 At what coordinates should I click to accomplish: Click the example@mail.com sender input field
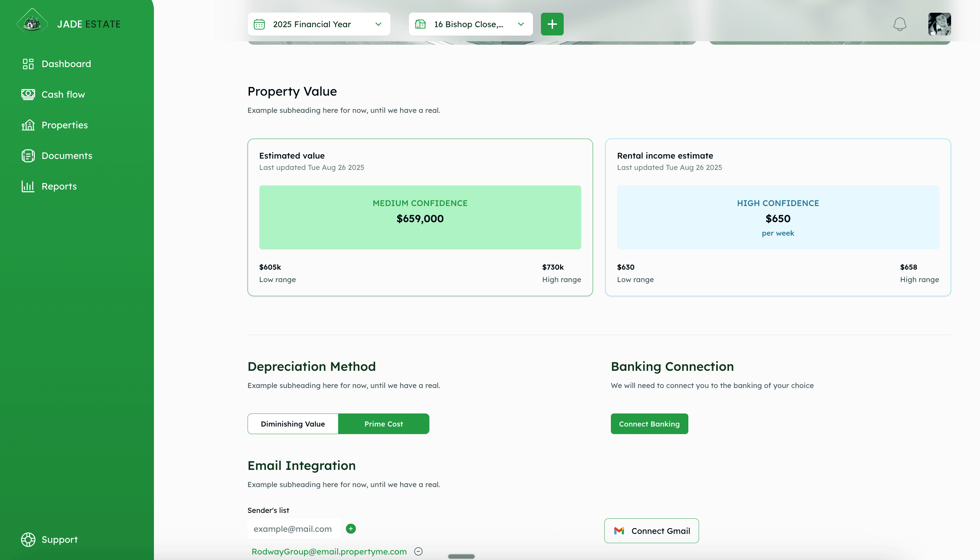coord(293,529)
